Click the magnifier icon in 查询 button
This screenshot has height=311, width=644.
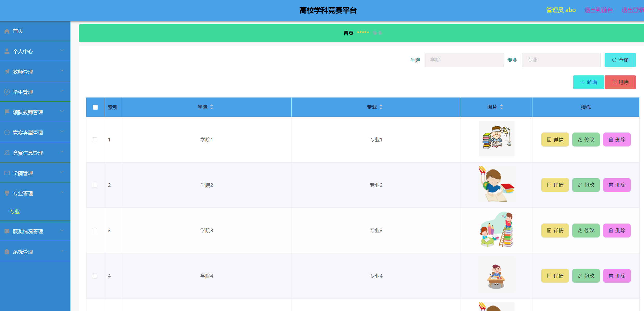(614, 60)
